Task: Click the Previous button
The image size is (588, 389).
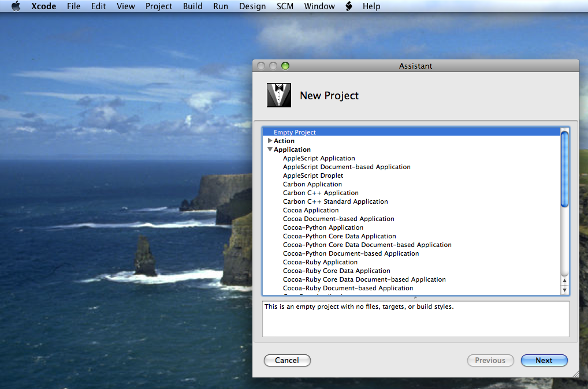Action: pyautogui.click(x=490, y=361)
